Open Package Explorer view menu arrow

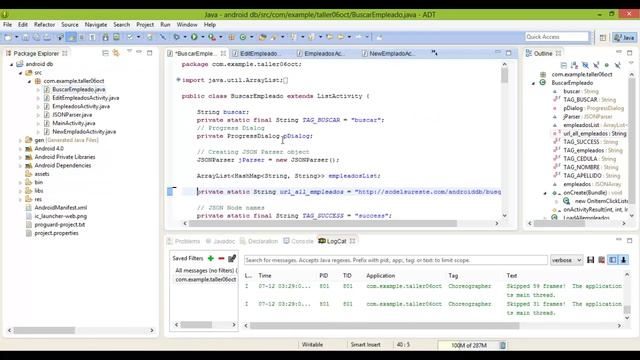(129, 51)
